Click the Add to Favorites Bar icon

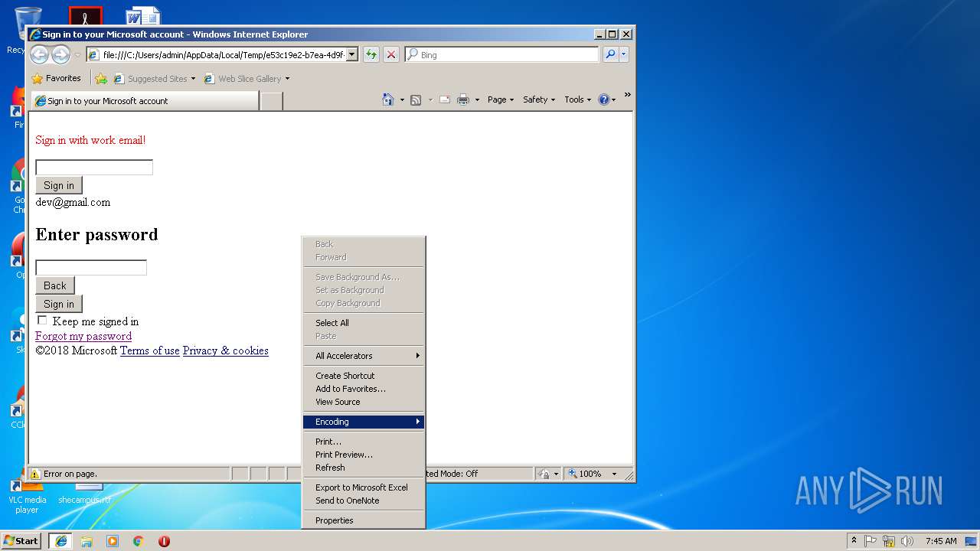[101, 78]
